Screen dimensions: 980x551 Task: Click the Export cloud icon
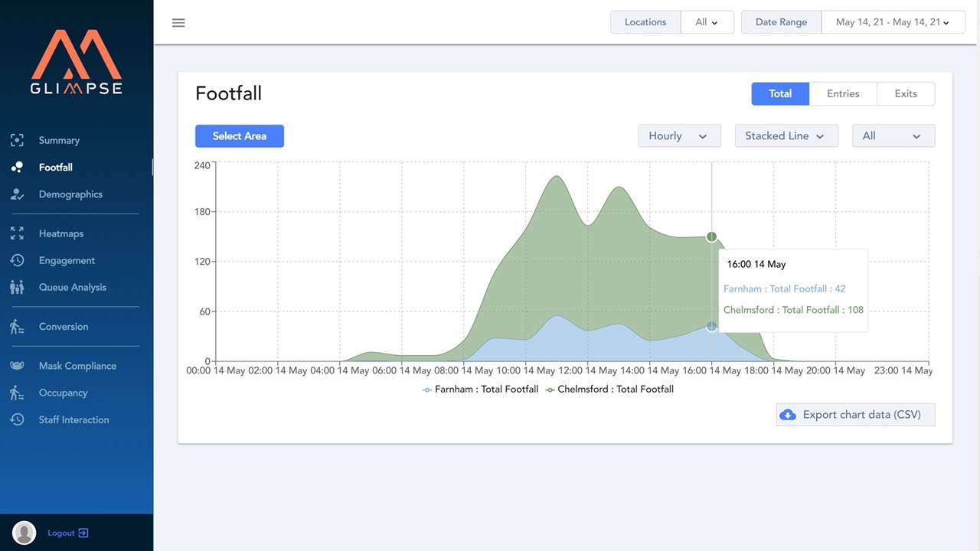789,414
